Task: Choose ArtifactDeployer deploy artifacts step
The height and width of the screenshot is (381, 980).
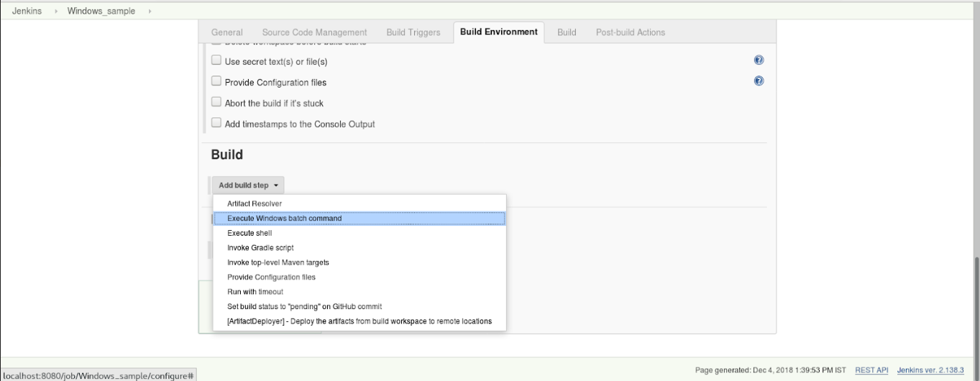Action: tap(360, 321)
